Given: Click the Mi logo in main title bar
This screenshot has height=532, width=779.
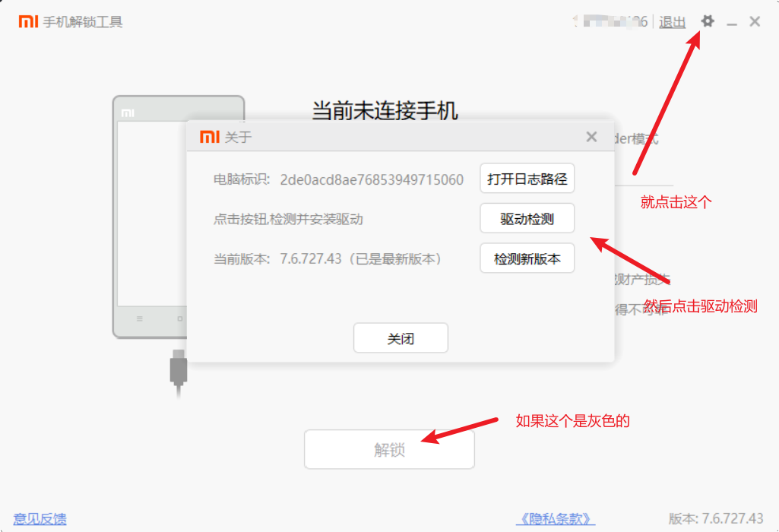Looking at the screenshot, I should click(28, 21).
